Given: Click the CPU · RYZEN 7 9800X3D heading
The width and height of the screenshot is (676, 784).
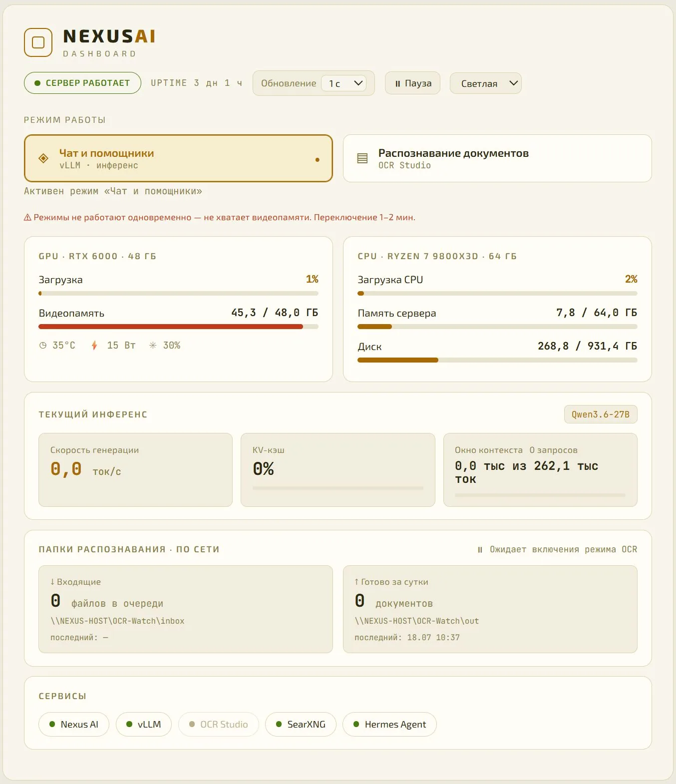Looking at the screenshot, I should [437, 256].
